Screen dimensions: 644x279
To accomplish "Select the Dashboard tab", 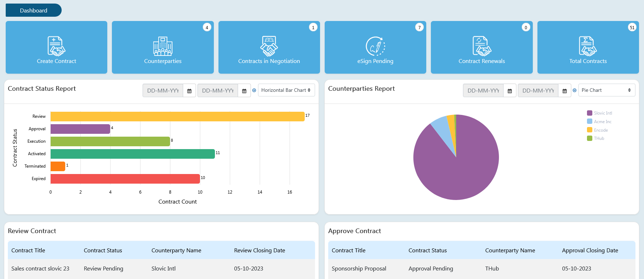I will [34, 10].
